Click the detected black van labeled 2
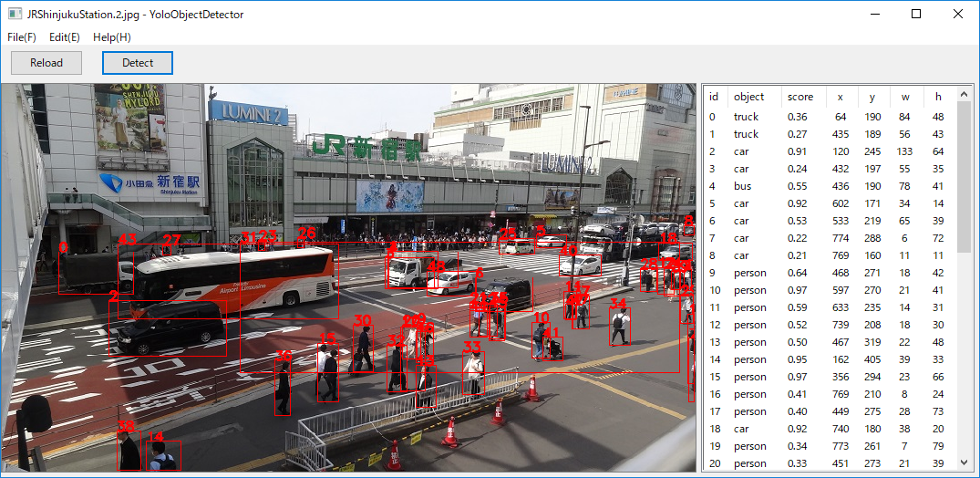 click(168, 328)
